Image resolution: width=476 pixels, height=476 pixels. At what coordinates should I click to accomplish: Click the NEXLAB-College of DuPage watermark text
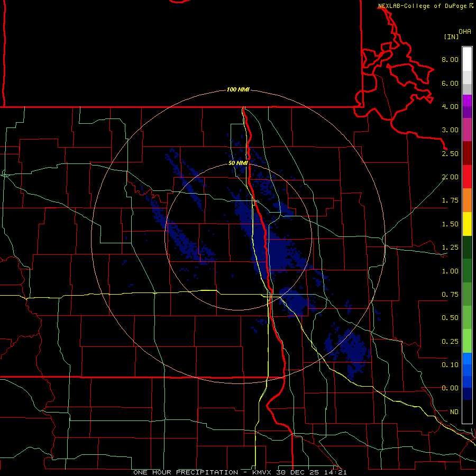tap(423, 6)
